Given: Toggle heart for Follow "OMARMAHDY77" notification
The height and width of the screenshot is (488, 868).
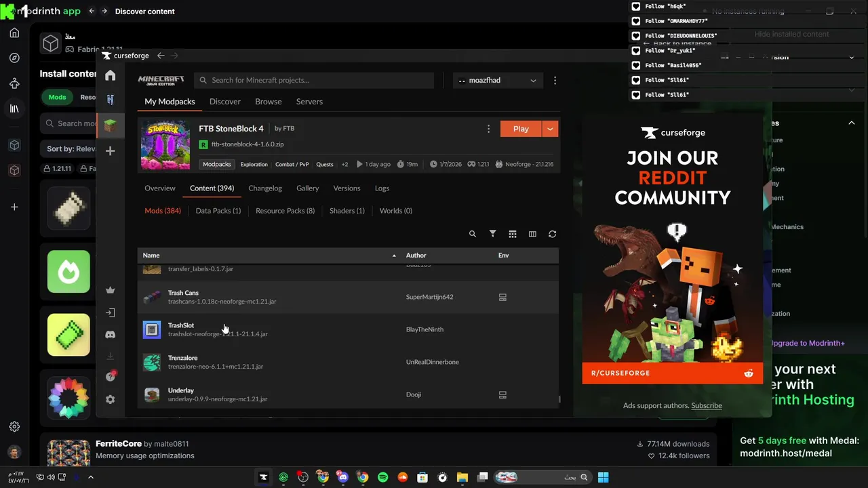Looking at the screenshot, I should pyautogui.click(x=636, y=21).
